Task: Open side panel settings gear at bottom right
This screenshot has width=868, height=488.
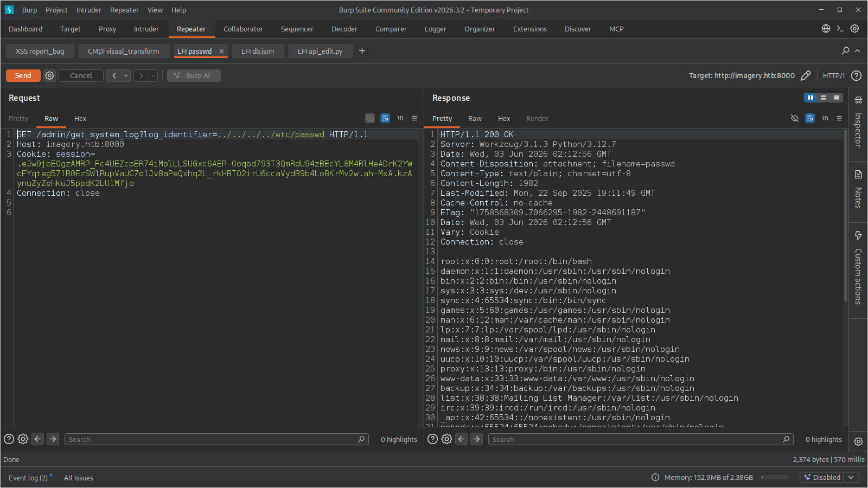Action: click(x=858, y=441)
